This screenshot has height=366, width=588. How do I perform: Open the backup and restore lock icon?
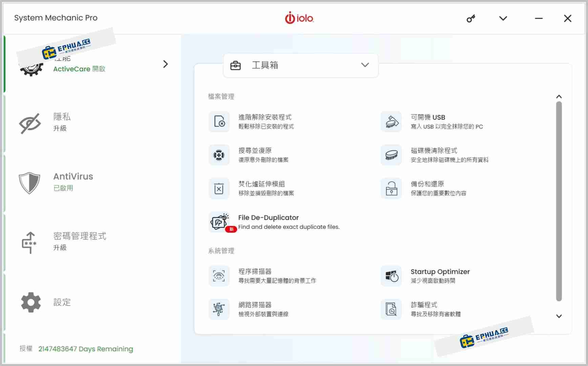pos(391,188)
